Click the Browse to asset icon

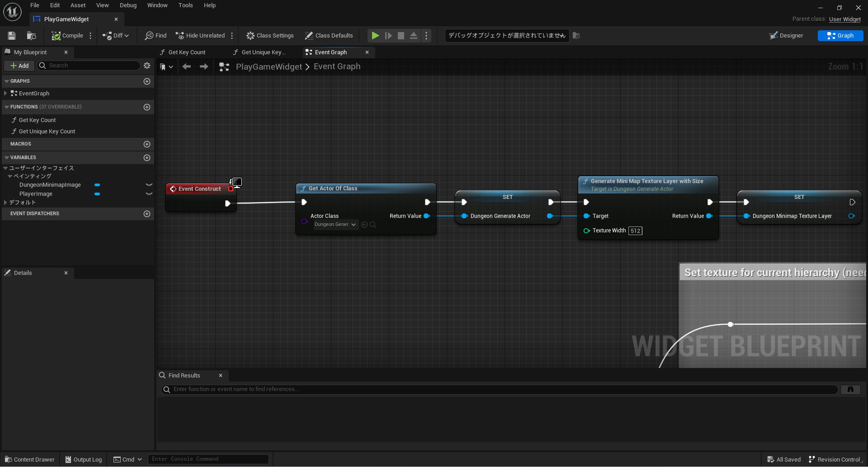[x=31, y=36]
